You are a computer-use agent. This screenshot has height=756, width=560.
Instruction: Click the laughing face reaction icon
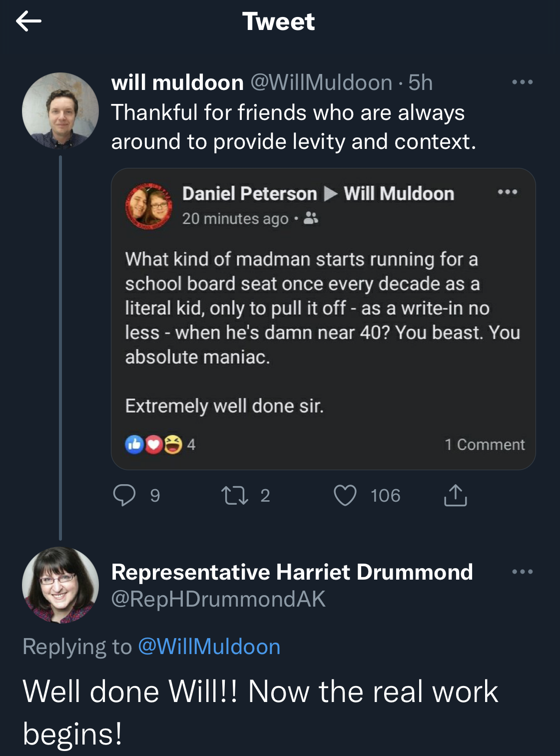coord(173,444)
